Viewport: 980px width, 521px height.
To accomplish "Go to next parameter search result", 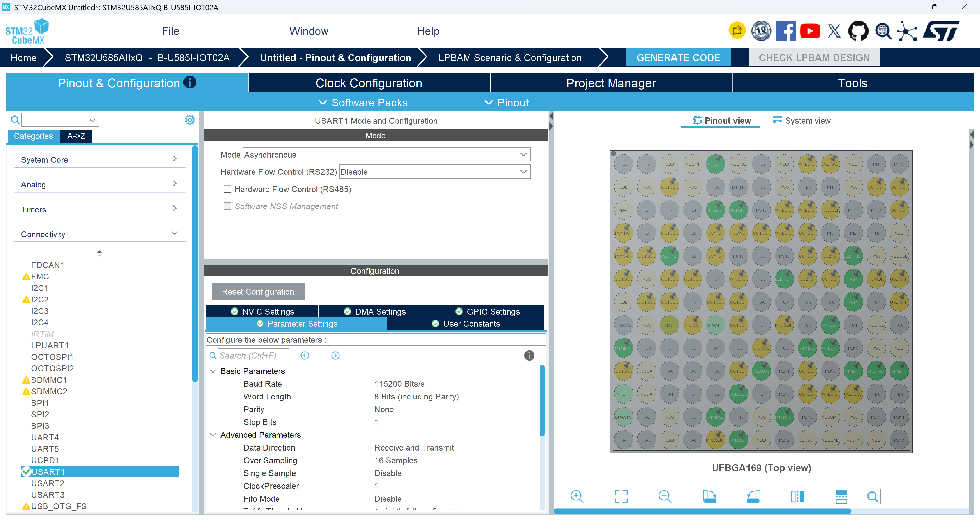I will pos(335,355).
